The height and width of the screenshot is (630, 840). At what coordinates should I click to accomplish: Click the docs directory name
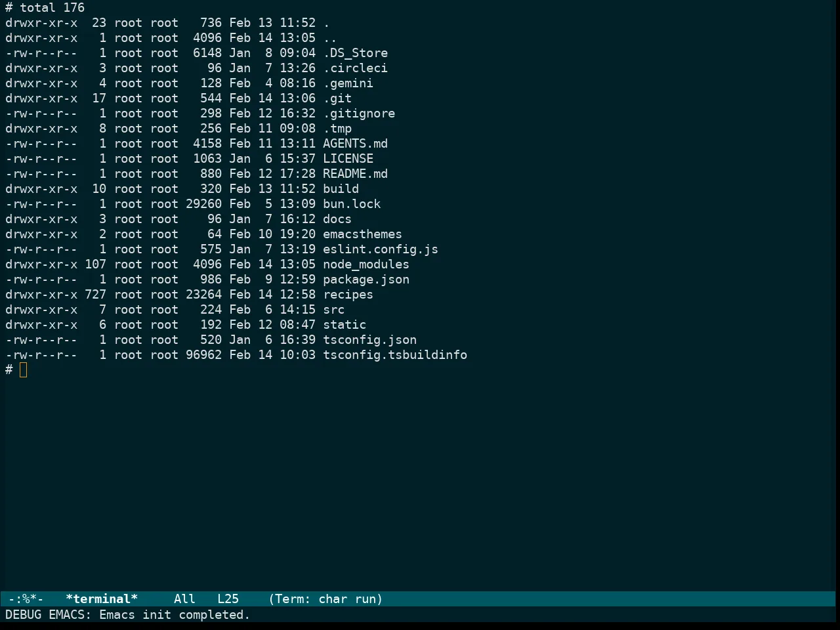[337, 219]
